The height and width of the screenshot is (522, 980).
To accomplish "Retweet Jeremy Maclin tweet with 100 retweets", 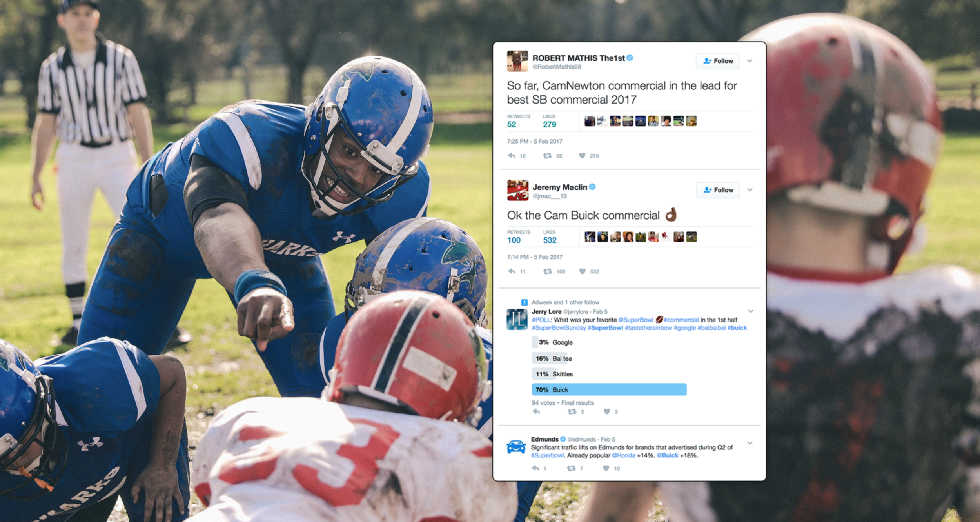I will [548, 271].
